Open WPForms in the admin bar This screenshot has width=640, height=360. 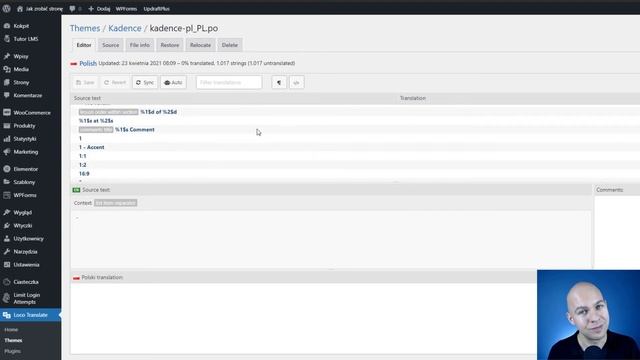pos(126,9)
